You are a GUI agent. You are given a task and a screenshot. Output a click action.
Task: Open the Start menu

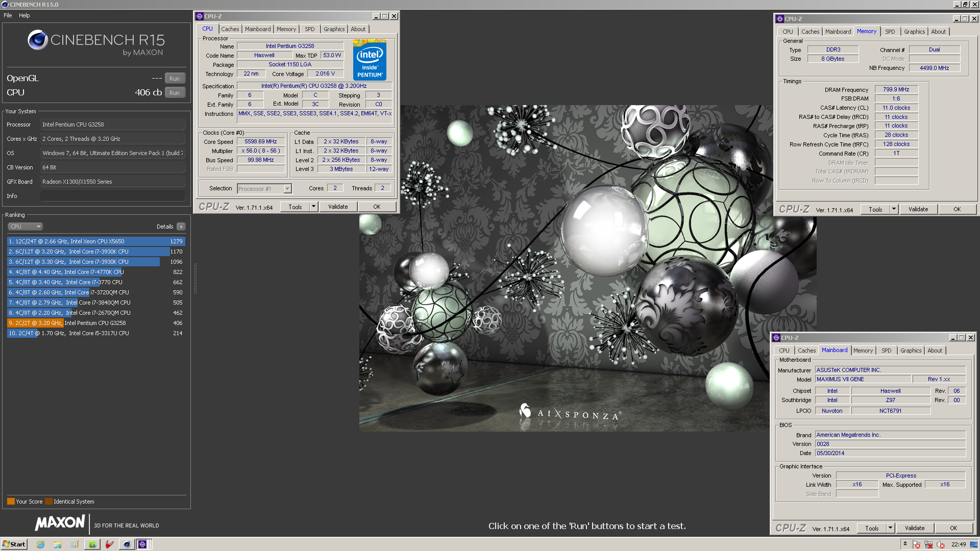coord(14,544)
